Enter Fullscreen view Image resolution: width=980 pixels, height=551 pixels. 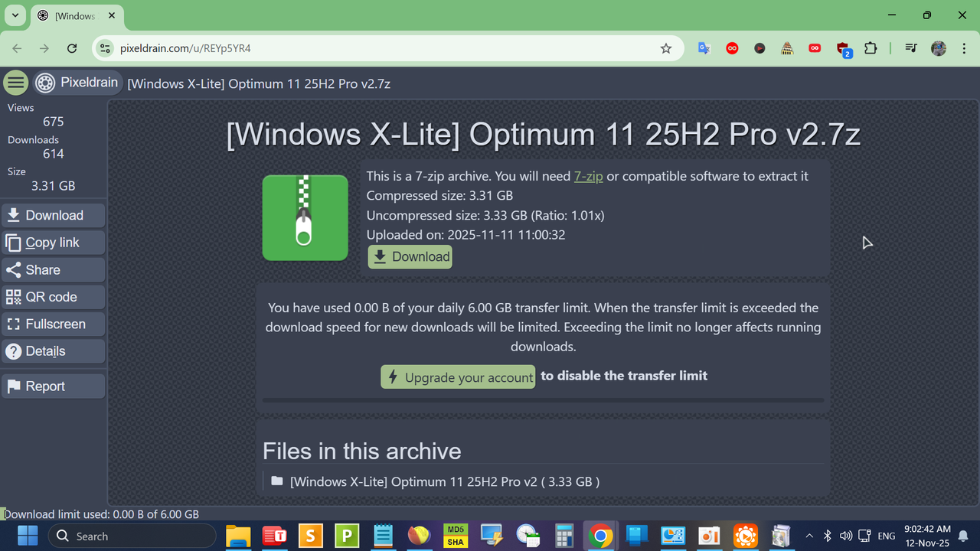[x=53, y=324]
